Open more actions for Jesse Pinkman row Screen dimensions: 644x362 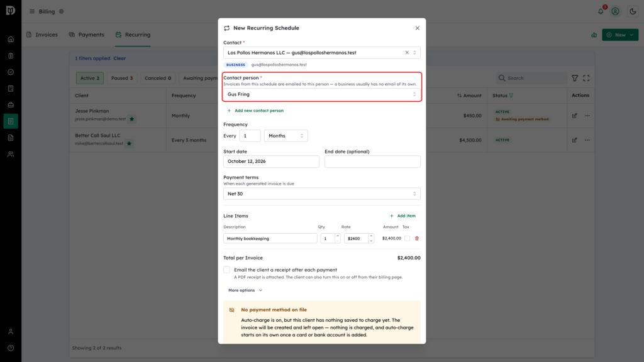(587, 116)
